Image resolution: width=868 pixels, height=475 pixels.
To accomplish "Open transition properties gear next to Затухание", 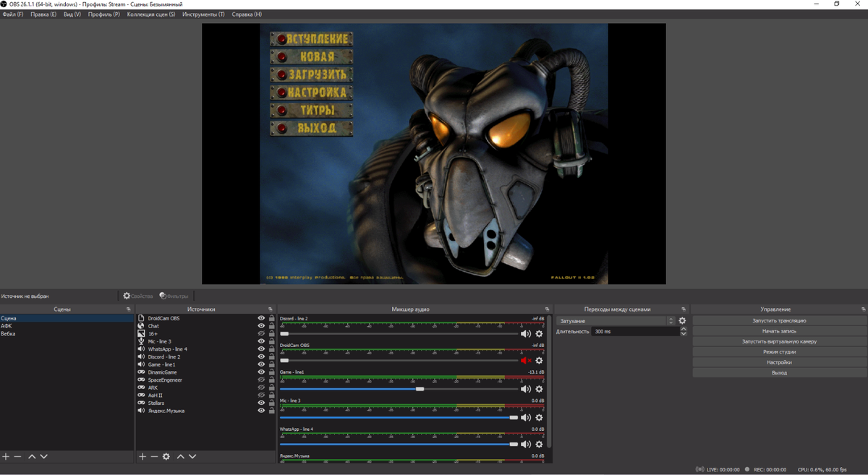I will click(x=682, y=321).
